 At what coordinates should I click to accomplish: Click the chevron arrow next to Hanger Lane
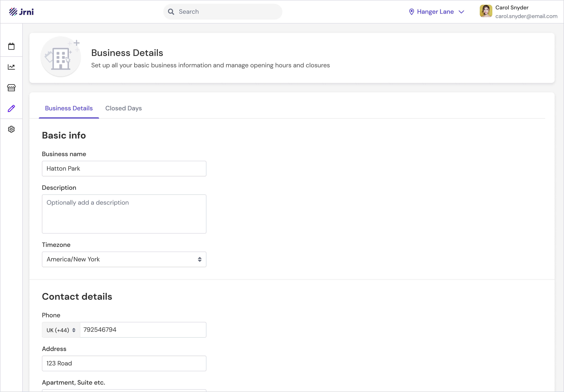[461, 12]
